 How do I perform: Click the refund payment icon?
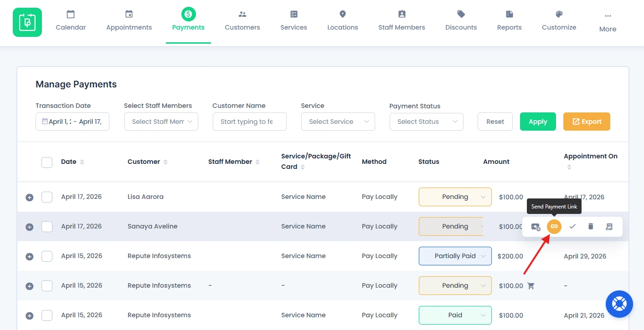pyautogui.click(x=536, y=226)
